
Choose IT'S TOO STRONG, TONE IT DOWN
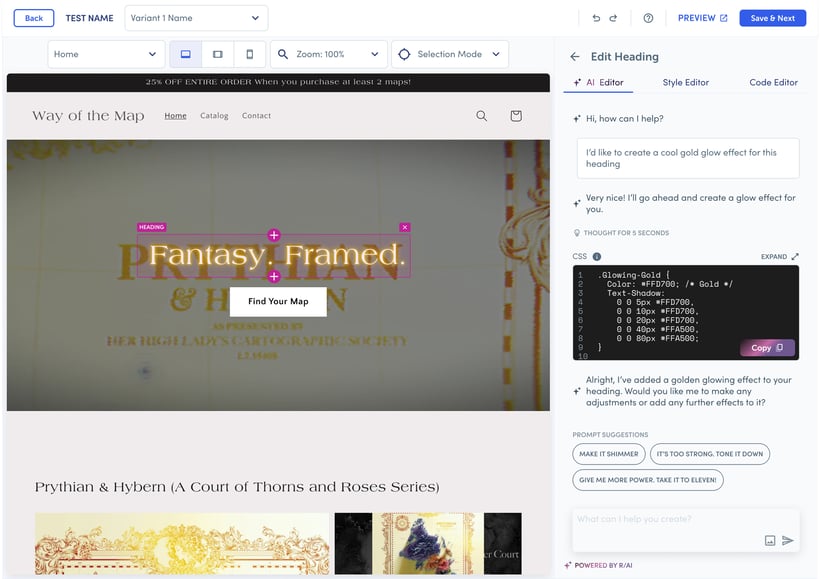[710, 453]
